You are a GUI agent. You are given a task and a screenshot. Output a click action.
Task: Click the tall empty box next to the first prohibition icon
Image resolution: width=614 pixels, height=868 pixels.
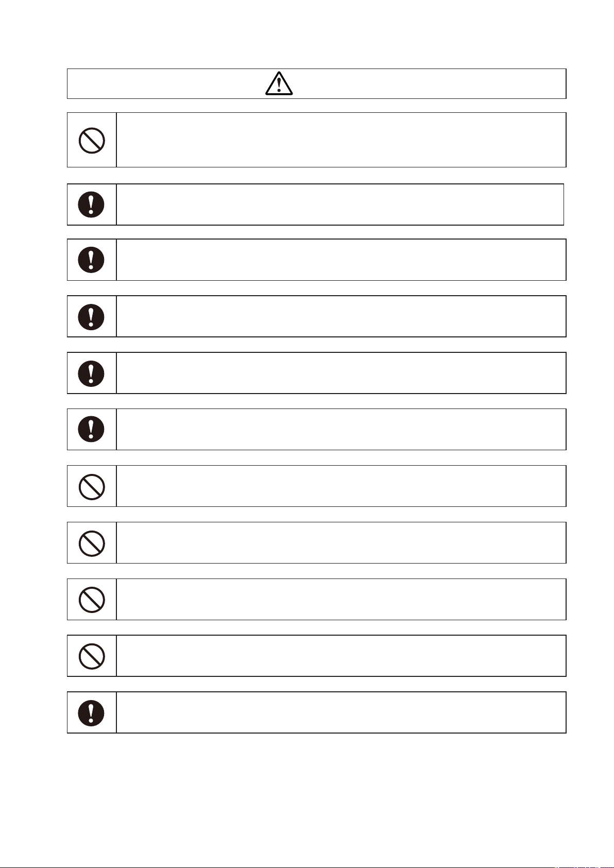[x=342, y=140]
